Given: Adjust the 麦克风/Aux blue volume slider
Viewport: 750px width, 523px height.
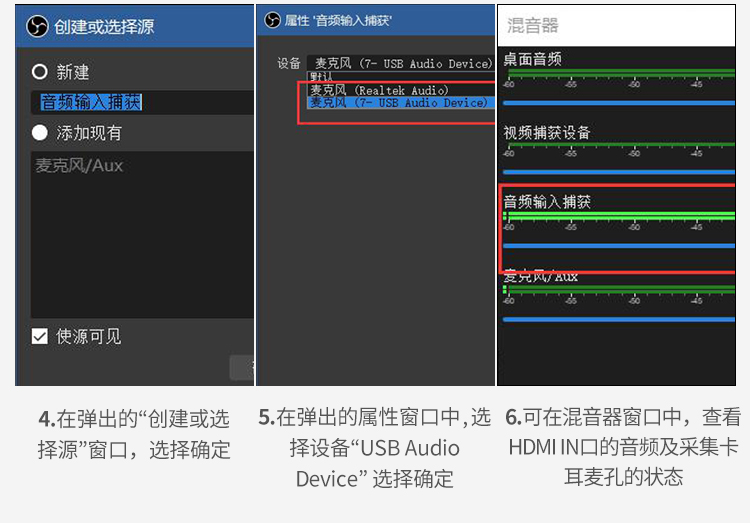Looking at the screenshot, I should (x=619, y=319).
